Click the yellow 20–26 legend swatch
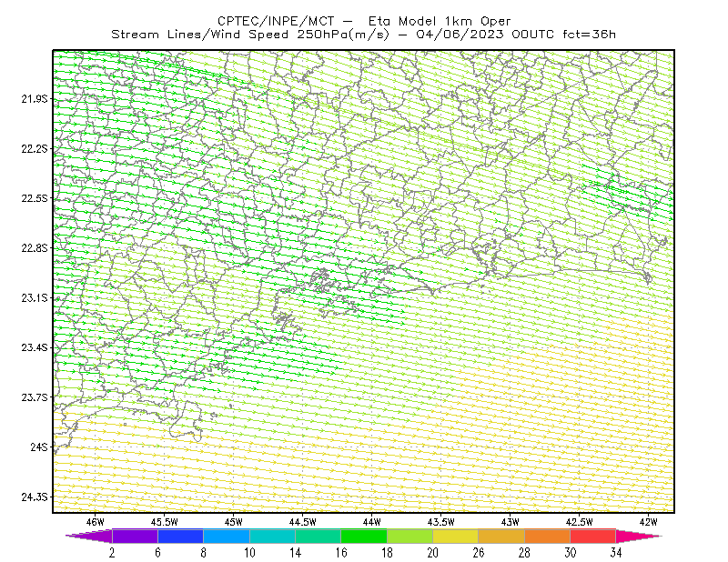728x562 pixels. (456, 536)
